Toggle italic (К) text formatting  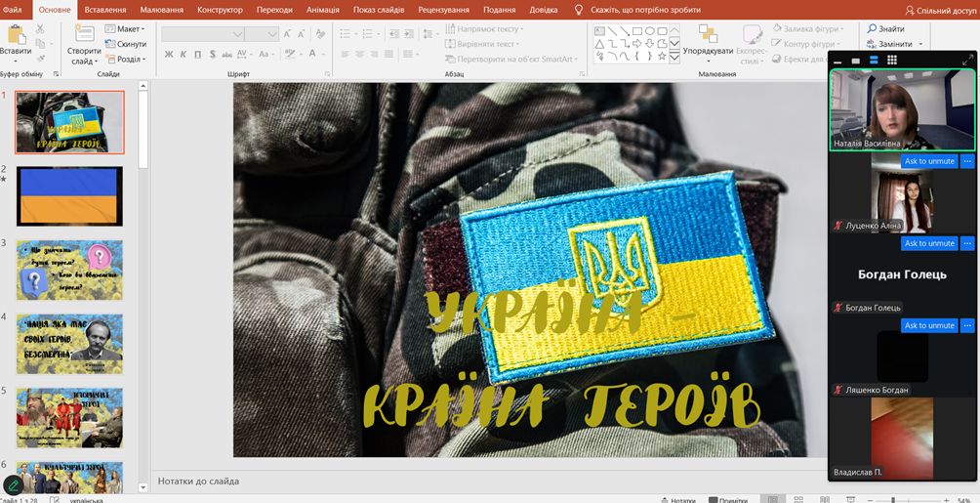pyautogui.click(x=184, y=54)
